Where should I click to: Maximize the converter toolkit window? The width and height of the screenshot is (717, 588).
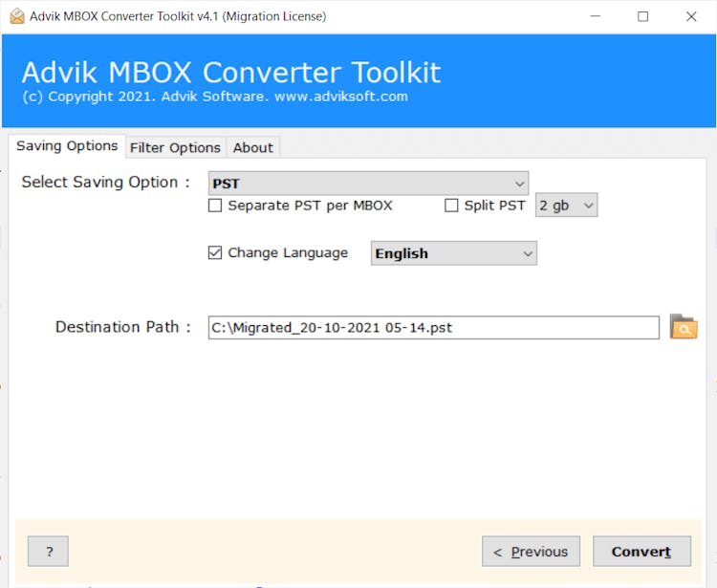(x=642, y=16)
